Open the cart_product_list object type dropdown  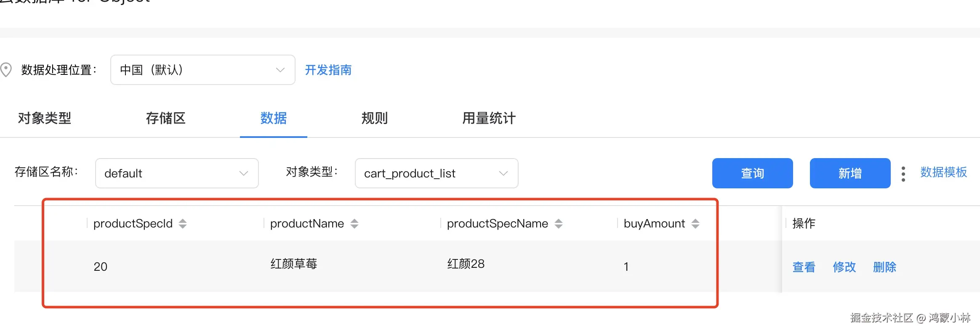pos(436,173)
